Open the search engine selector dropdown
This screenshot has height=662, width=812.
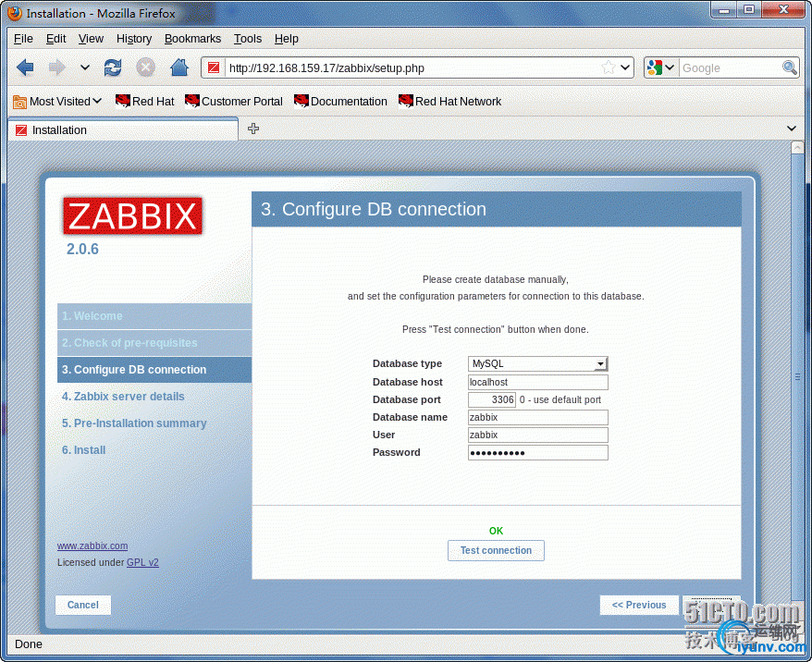pos(660,67)
